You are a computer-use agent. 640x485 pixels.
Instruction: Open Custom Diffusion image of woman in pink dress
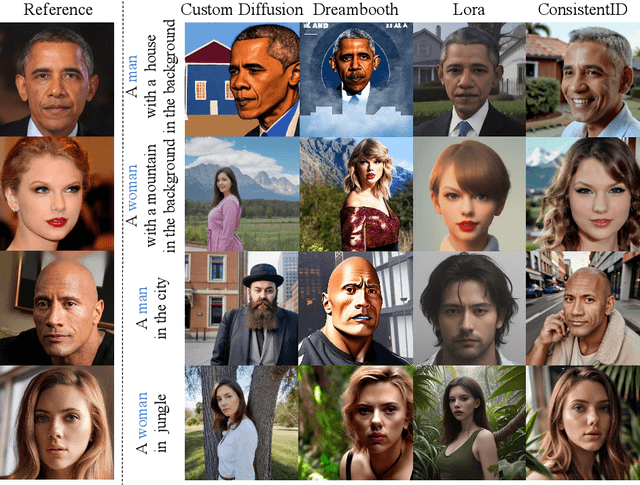(x=241, y=194)
